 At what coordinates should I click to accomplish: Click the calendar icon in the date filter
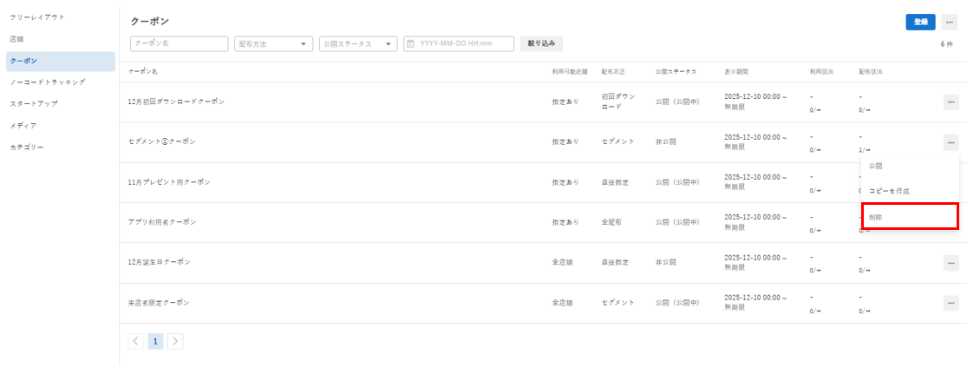pos(410,43)
